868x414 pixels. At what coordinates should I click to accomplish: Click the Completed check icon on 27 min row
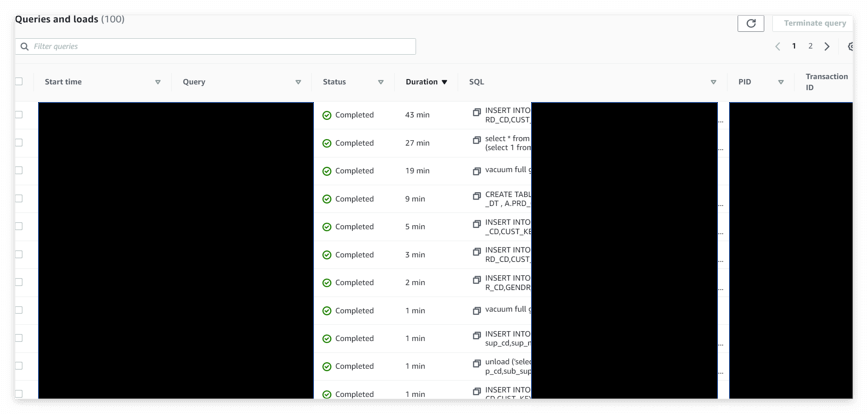click(327, 143)
